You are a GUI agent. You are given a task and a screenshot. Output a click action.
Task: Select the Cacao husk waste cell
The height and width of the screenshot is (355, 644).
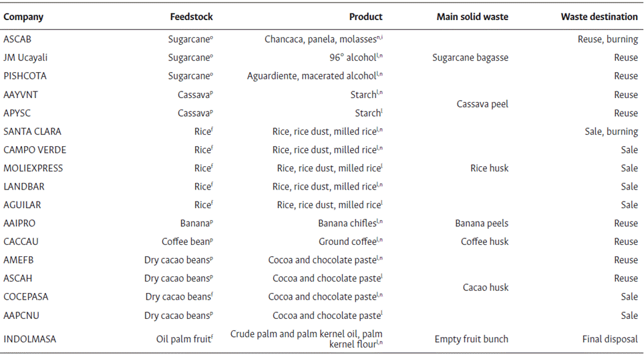pyautogui.click(x=486, y=288)
